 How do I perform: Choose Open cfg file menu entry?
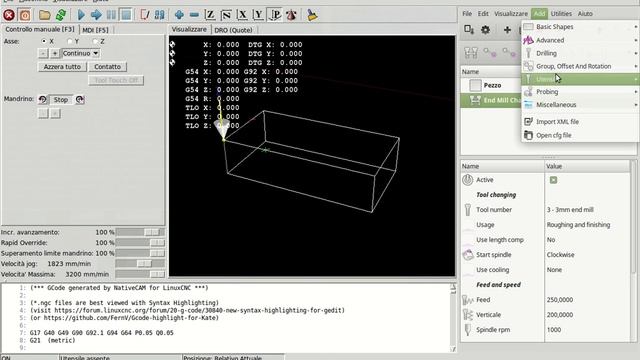point(580,135)
